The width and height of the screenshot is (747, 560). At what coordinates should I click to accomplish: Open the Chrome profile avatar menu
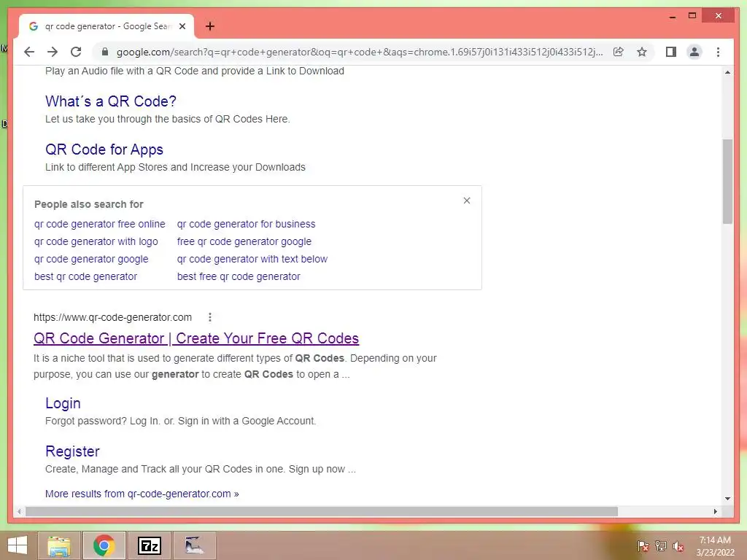[x=694, y=52]
